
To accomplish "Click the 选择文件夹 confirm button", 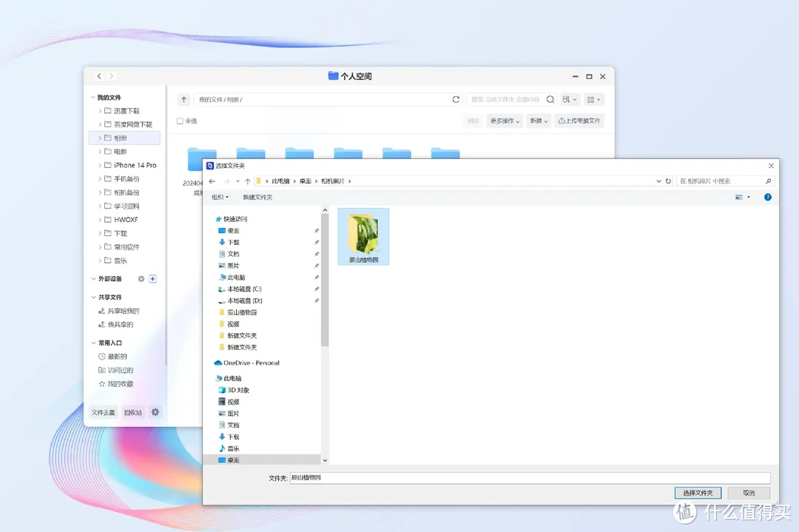I will pos(698,493).
